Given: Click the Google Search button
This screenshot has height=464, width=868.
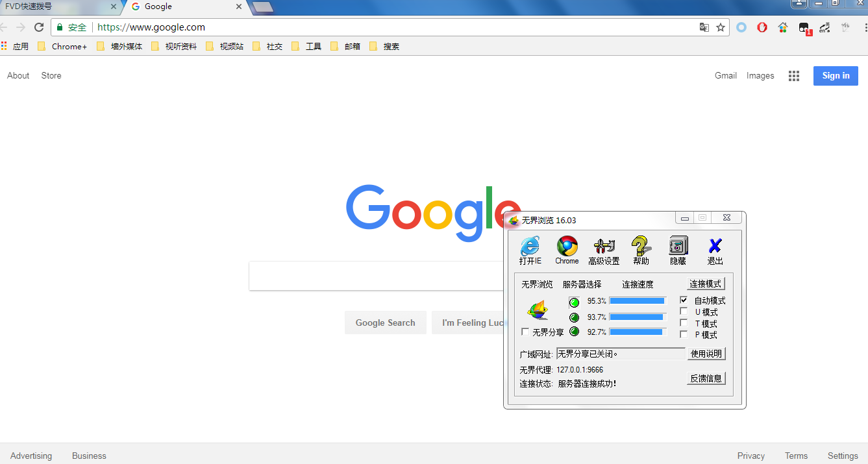Looking at the screenshot, I should pos(385,323).
